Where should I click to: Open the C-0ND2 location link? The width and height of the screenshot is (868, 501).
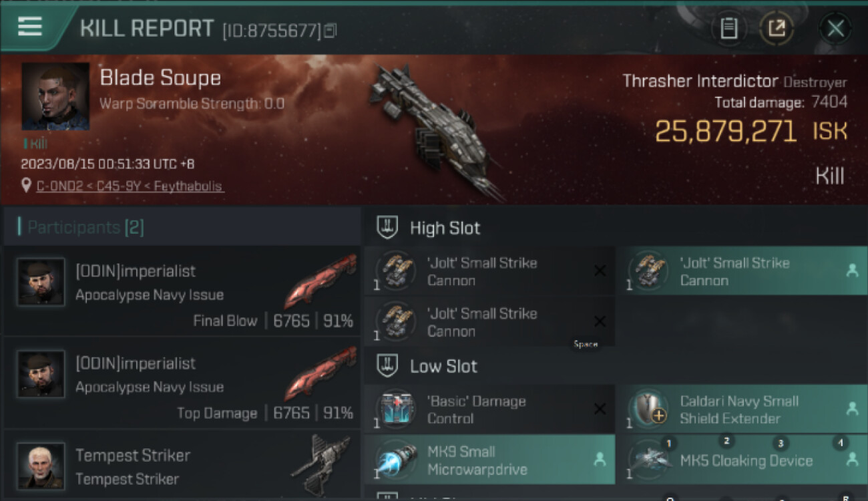pos(130,186)
